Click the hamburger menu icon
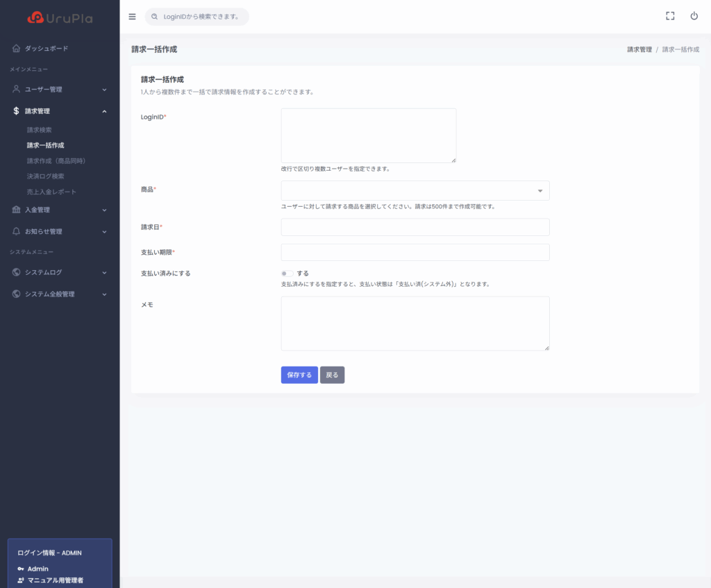Viewport: 711px width, 588px height. 133,17
